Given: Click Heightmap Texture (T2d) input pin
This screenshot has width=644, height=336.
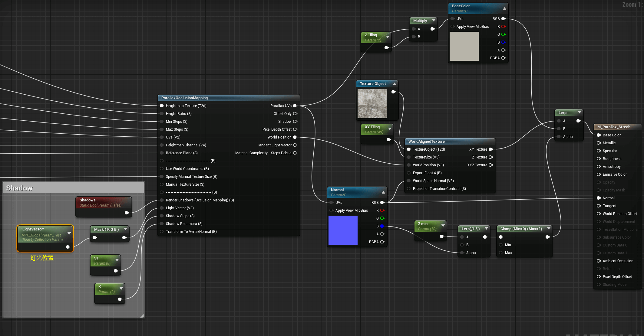Looking at the screenshot, I should [162, 106].
